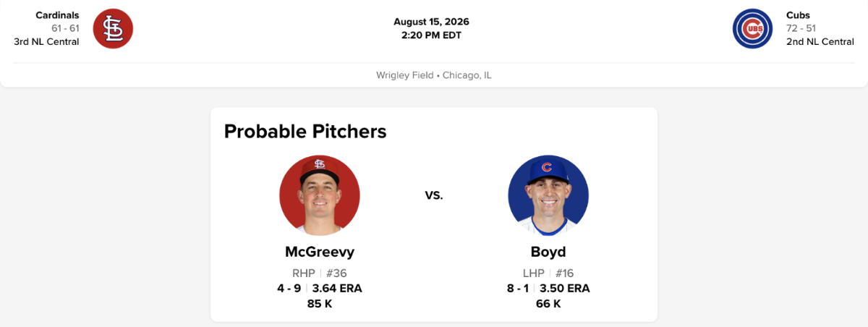This screenshot has height=327, width=868.
Task: Open Boyd pitcher name link
Action: (x=548, y=252)
